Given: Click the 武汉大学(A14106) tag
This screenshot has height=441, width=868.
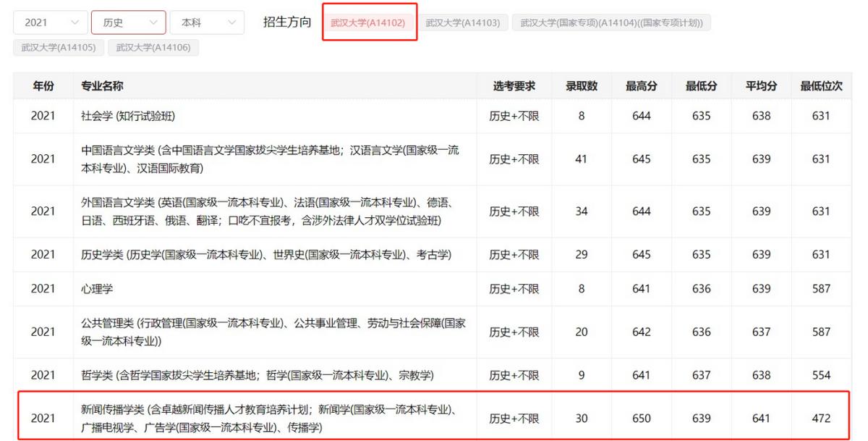Looking at the screenshot, I should (x=153, y=48).
